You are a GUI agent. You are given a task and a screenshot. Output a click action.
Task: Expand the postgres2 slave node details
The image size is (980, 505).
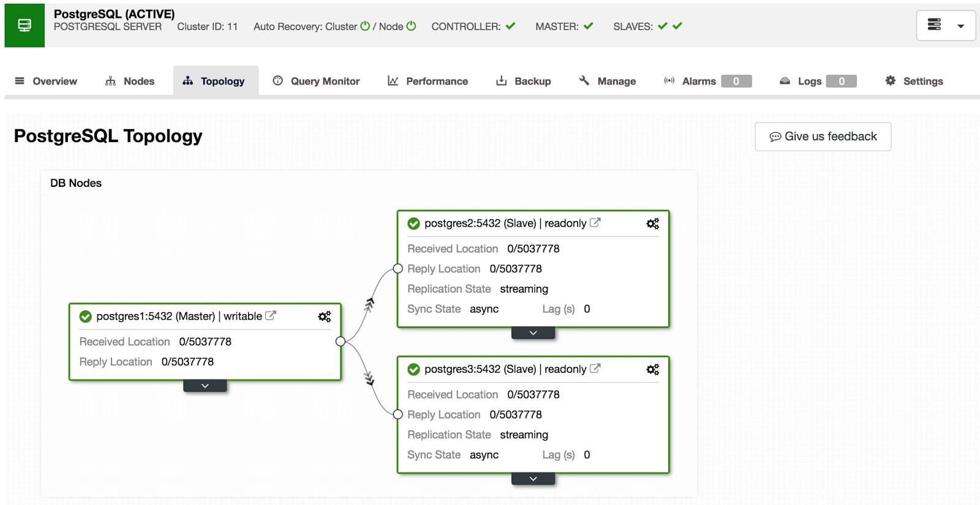[533, 333]
